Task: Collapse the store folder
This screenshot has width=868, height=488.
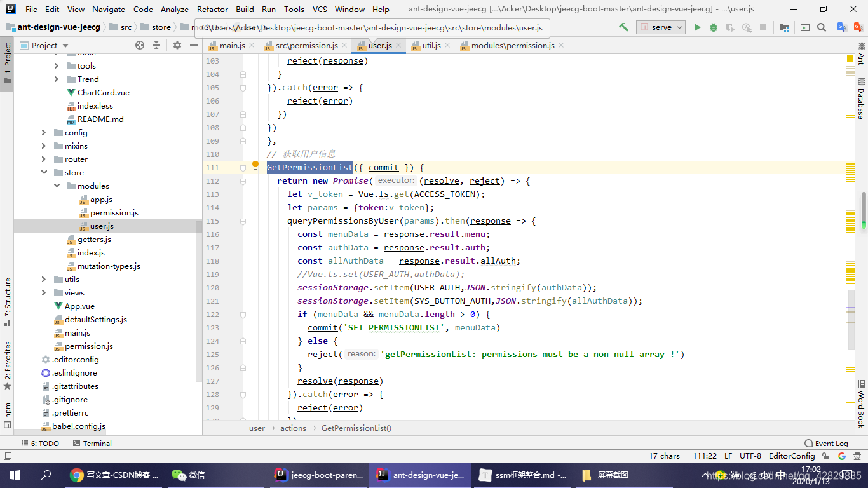Action: 43,172
